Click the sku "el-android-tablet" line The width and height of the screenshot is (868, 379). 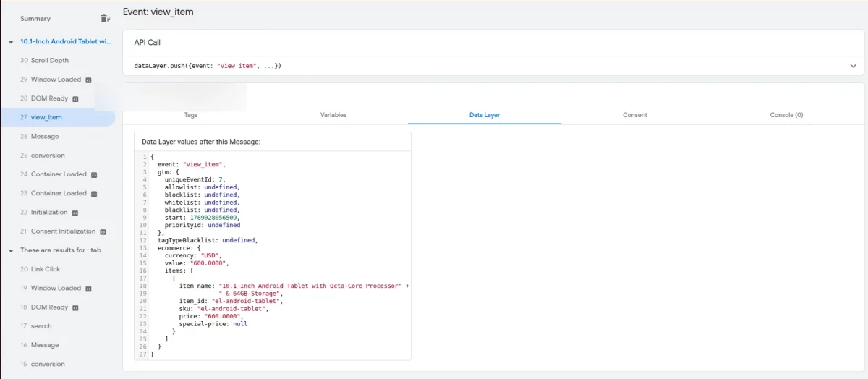click(x=224, y=309)
